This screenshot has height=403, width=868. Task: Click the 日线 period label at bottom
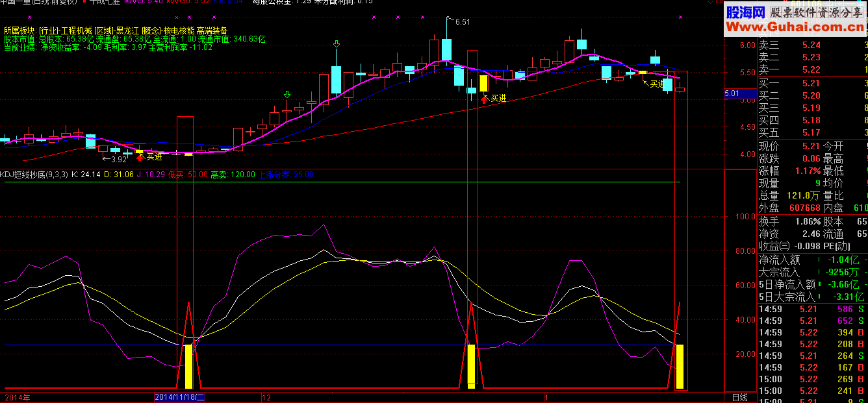coord(739,397)
